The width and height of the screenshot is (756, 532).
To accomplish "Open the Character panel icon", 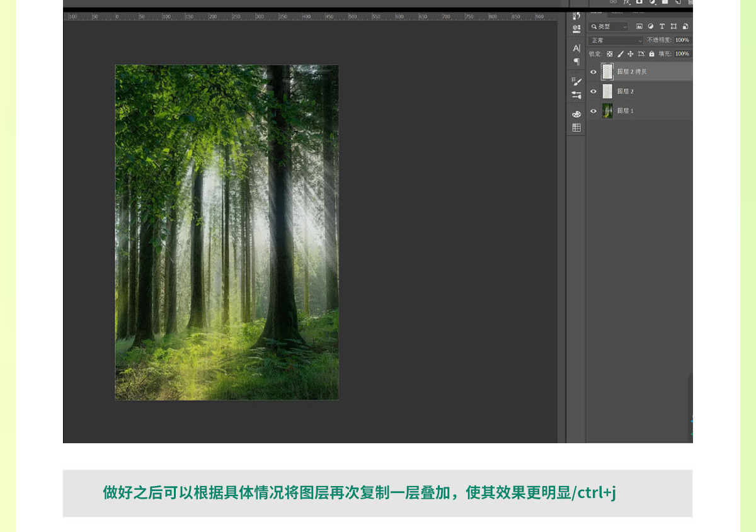I will click(576, 48).
